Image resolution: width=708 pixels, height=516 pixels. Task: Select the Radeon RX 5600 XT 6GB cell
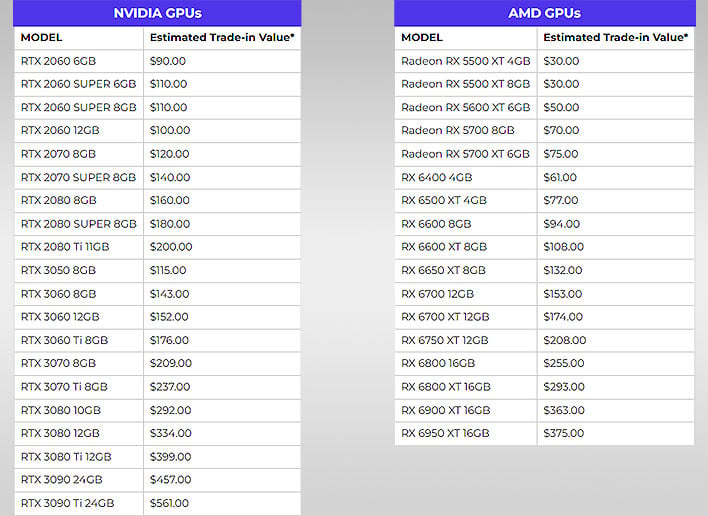pyautogui.click(x=466, y=107)
